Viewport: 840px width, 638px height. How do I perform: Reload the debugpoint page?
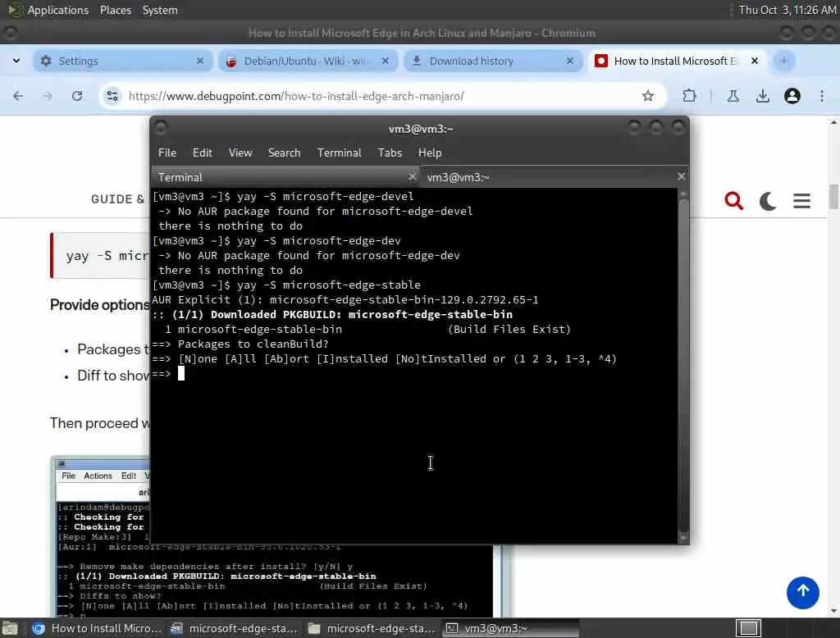pyautogui.click(x=77, y=96)
